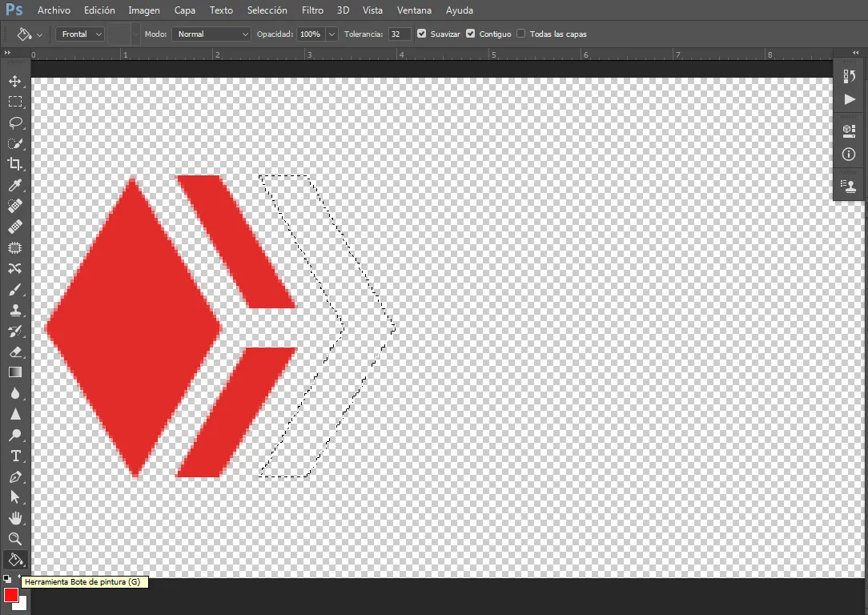Viewport: 868px width, 615px height.
Task: Select the Patch tool with dashed square icon
Action: pyautogui.click(x=15, y=248)
